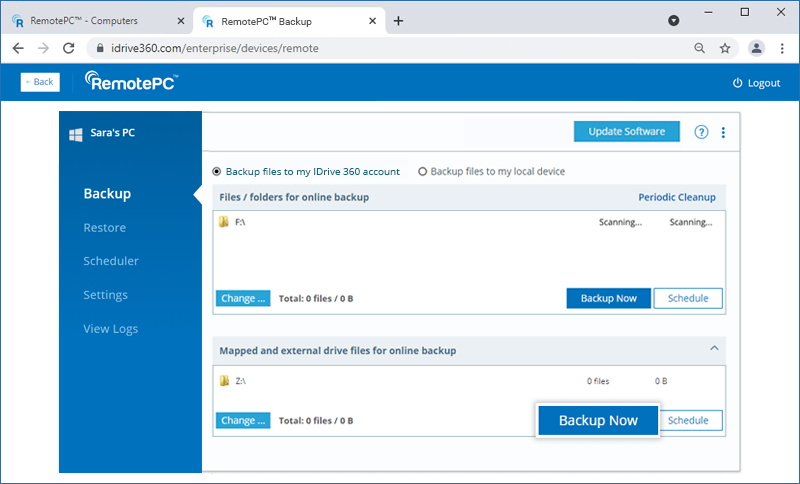This screenshot has width=800, height=484.
Task: Click the Update Software button
Action: tap(626, 132)
